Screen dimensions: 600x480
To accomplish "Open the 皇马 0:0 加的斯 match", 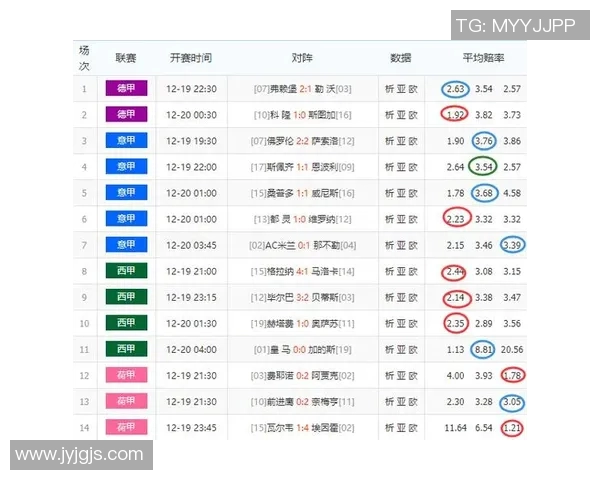I will tap(304, 349).
